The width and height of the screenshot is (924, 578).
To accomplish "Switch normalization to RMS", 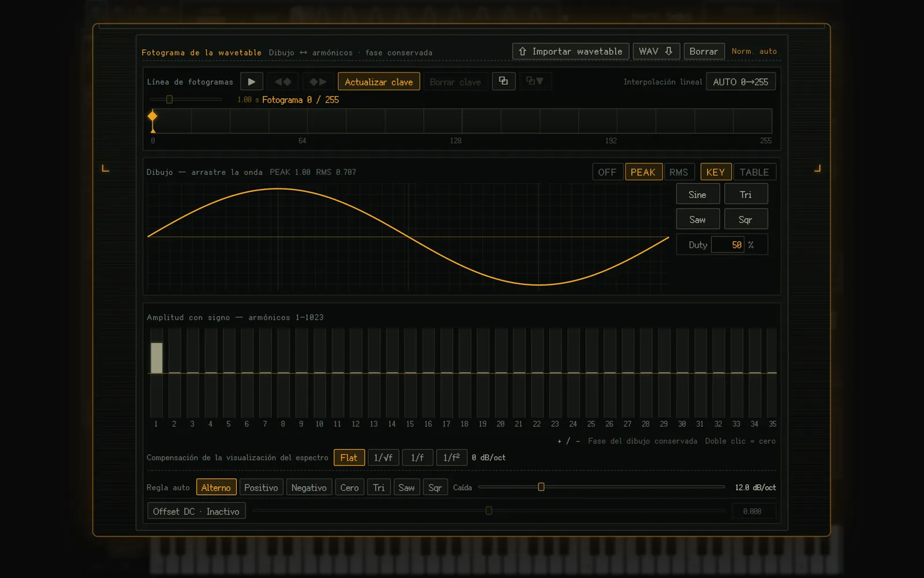I will (679, 172).
